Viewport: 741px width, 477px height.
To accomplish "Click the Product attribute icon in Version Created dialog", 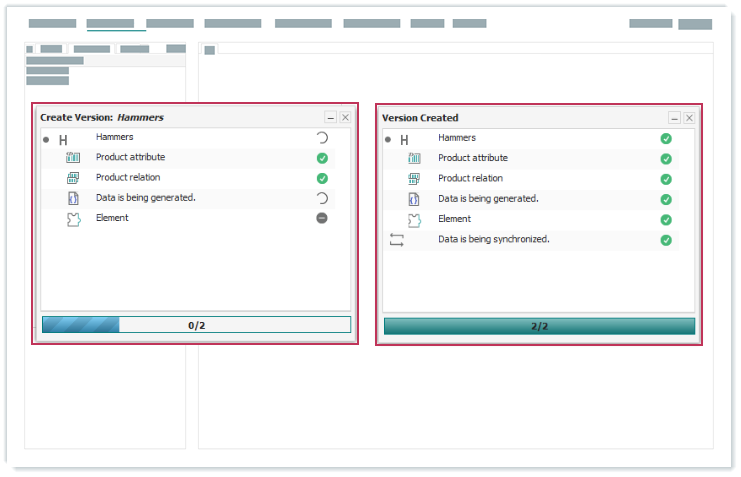I will tap(414, 159).
